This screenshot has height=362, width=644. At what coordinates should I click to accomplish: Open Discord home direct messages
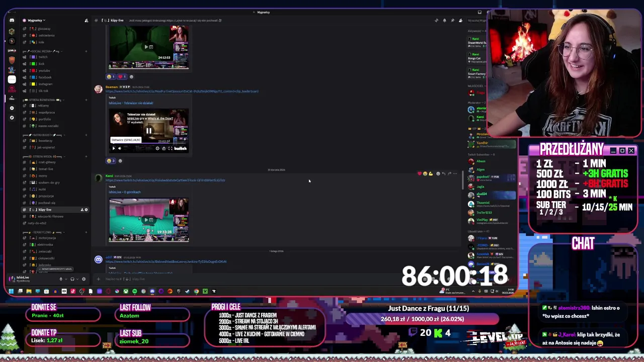[x=12, y=20]
